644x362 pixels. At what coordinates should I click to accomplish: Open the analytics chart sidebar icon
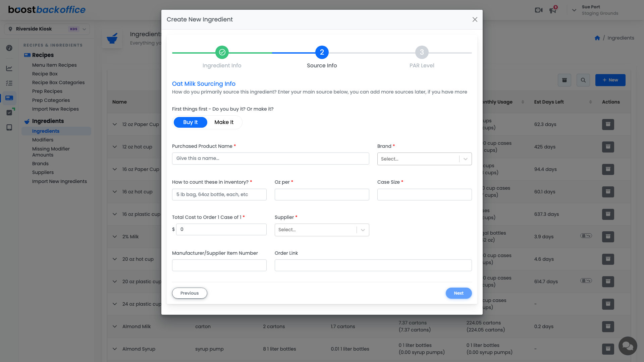[x=9, y=68]
